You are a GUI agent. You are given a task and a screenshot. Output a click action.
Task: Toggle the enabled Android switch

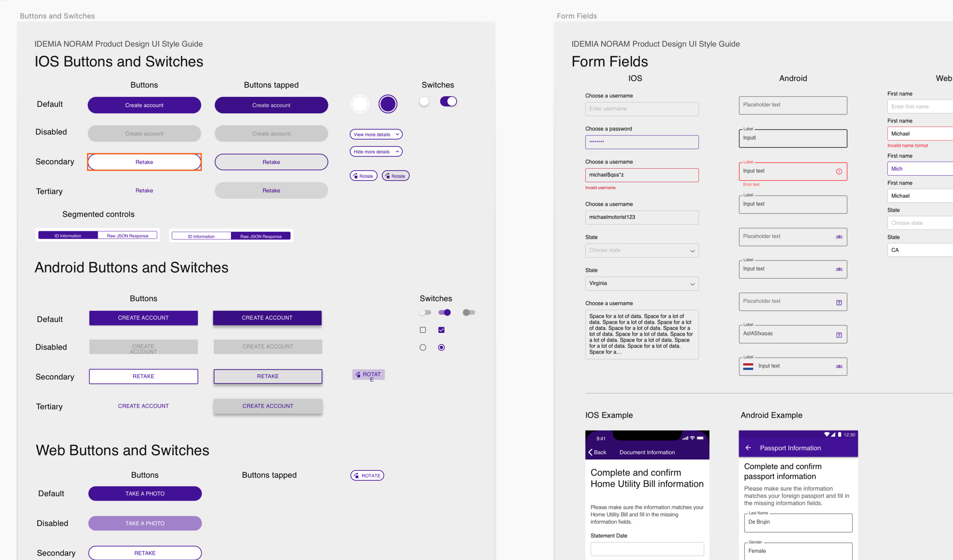pos(444,312)
